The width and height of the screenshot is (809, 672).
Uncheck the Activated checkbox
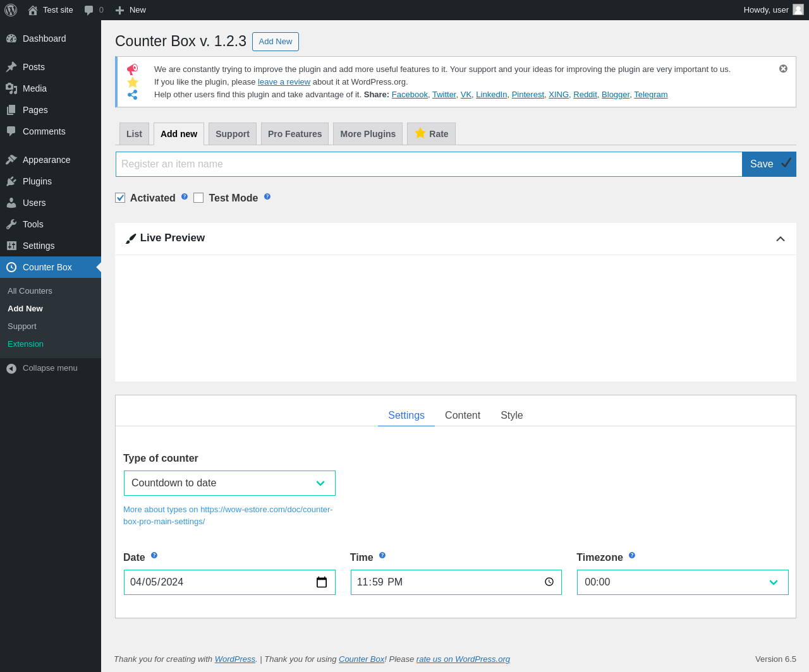pyautogui.click(x=120, y=198)
